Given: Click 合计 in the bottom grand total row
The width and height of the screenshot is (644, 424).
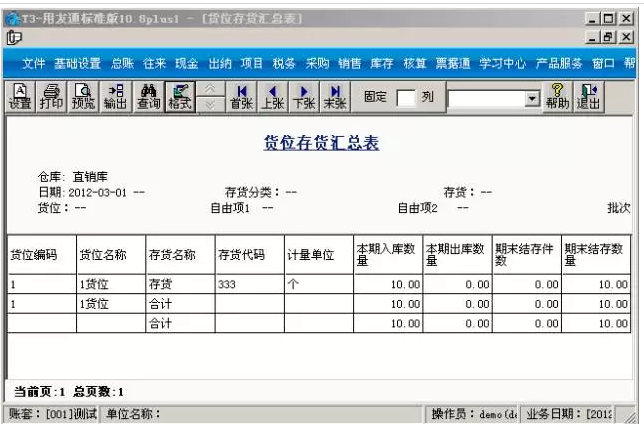Looking at the screenshot, I should 180,323.
